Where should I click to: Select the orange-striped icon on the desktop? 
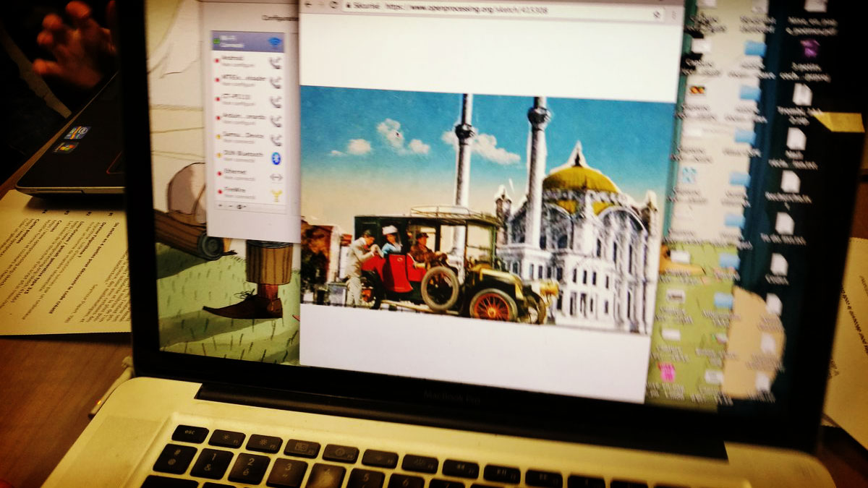coord(698,91)
